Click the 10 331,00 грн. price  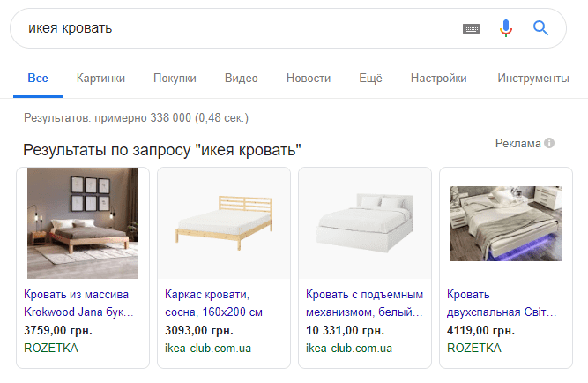click(345, 330)
